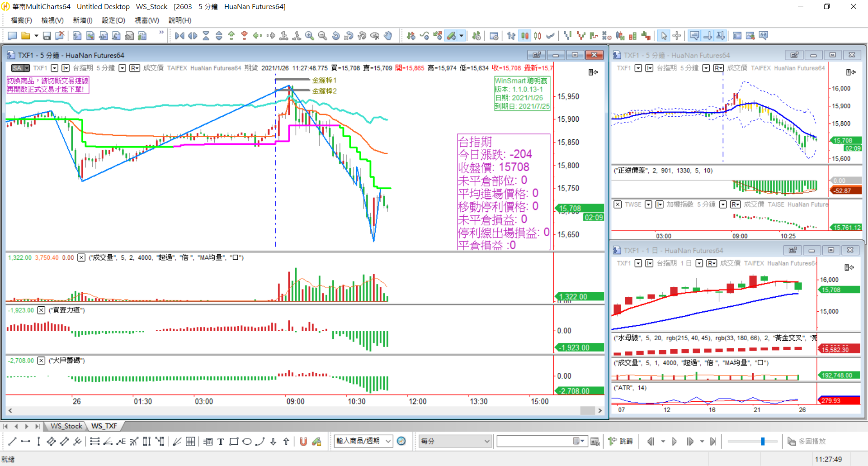The height and width of the screenshot is (466, 868).
Task: Toggle R box in TXF1 daily chart
Action: coord(712,263)
